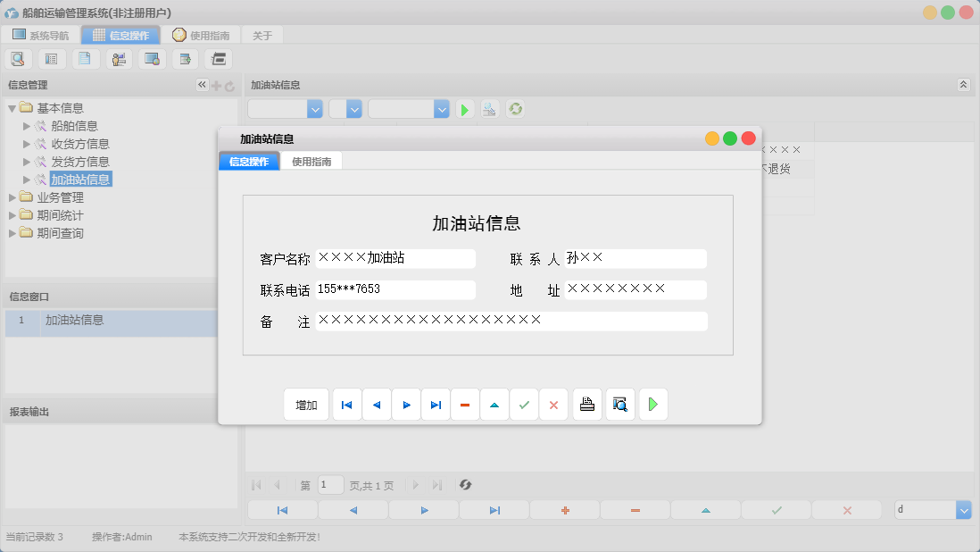Click the 增加 button in the dialog
980x552 pixels.
click(306, 404)
